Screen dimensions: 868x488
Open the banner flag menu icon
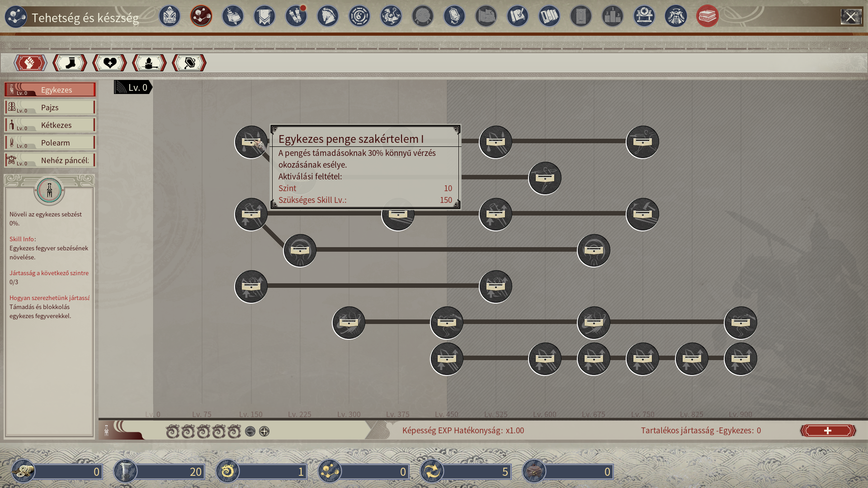[x=264, y=16]
